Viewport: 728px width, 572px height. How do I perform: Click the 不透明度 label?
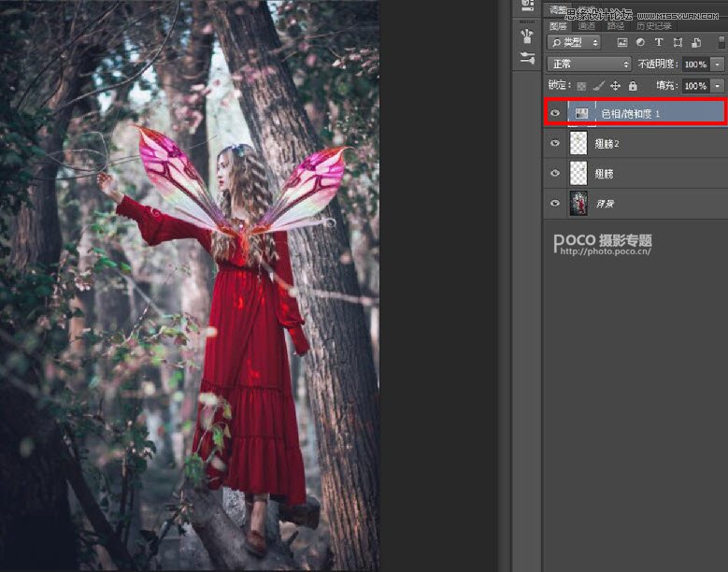coord(658,64)
